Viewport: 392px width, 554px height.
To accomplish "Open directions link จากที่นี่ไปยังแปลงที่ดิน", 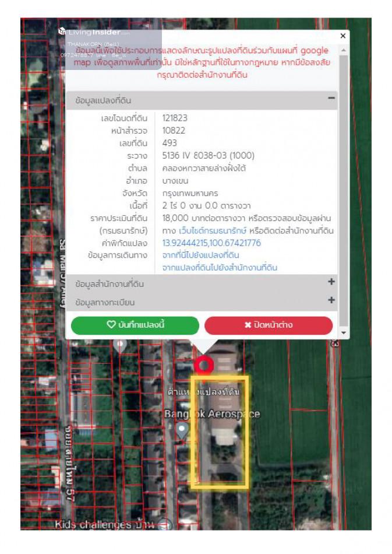I will pos(200,255).
